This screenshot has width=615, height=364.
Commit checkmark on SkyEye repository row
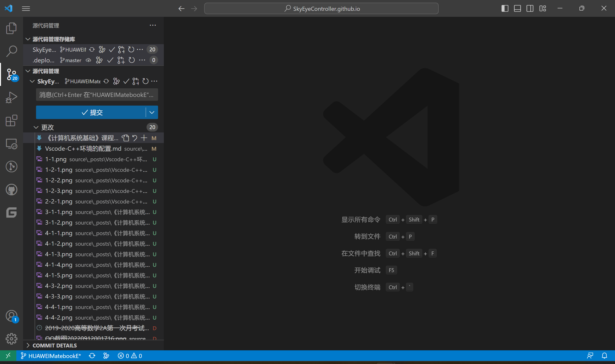[x=112, y=49]
